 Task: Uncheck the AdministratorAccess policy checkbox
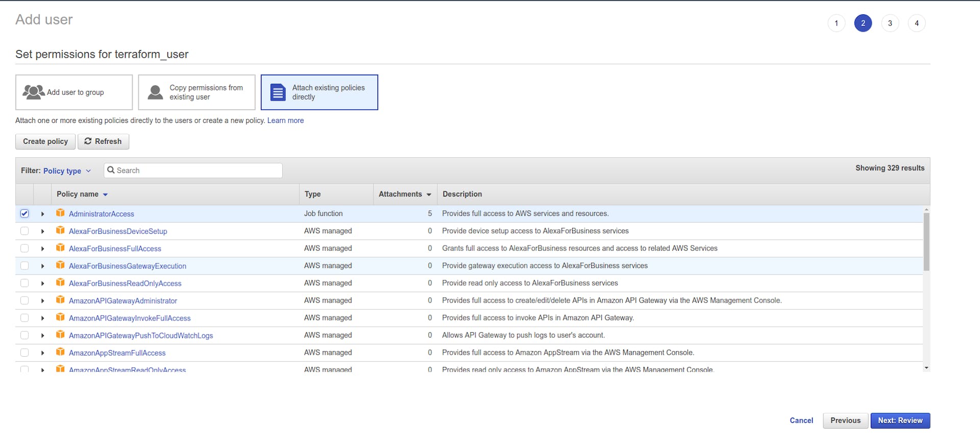(24, 214)
